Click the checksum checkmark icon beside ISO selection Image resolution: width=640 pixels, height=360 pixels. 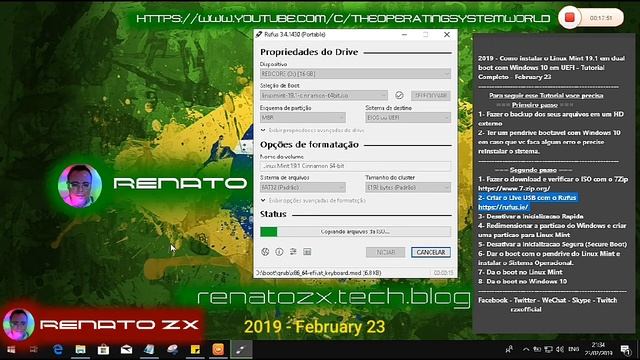[399, 95]
